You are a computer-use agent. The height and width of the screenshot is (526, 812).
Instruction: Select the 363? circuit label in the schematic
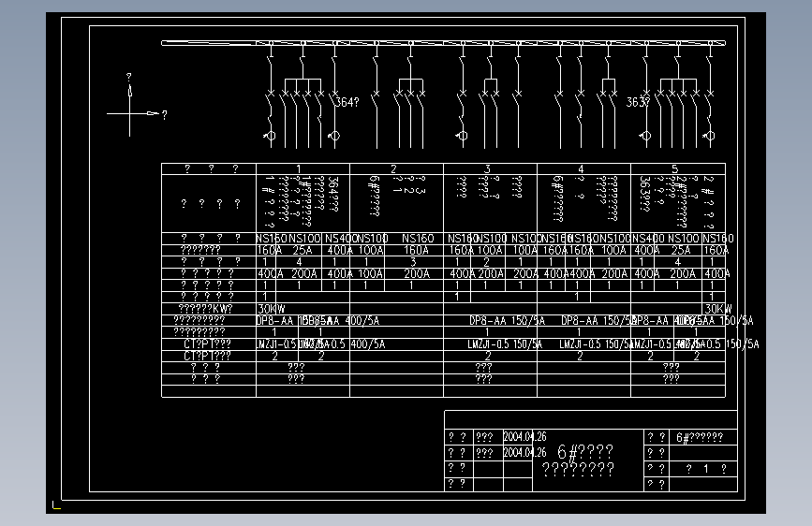[x=638, y=102]
